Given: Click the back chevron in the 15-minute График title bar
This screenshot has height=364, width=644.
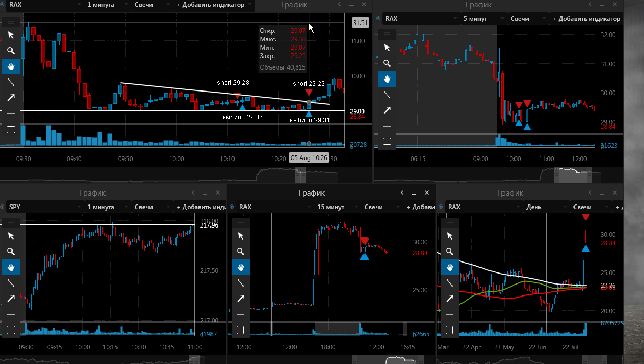Looking at the screenshot, I should pyautogui.click(x=402, y=193).
